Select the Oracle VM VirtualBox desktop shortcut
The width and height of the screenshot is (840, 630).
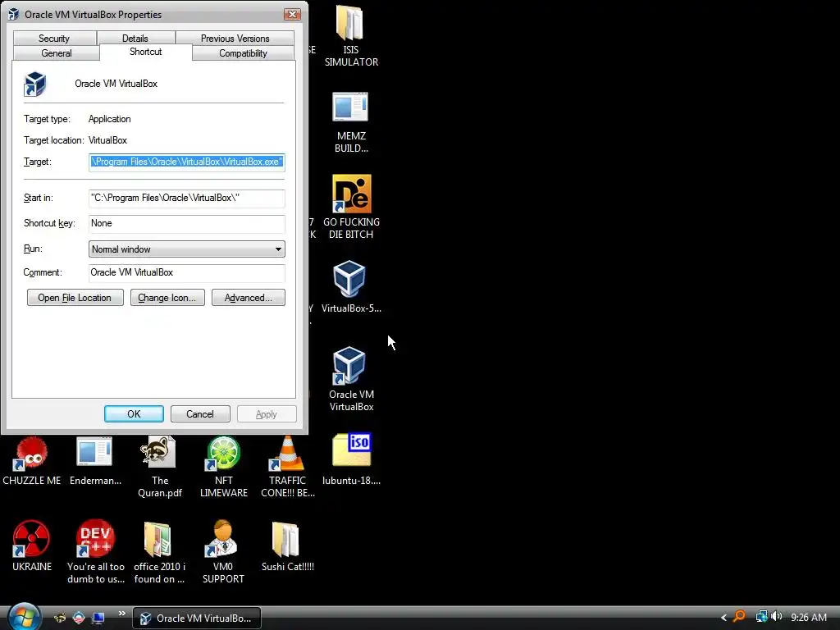point(349,365)
